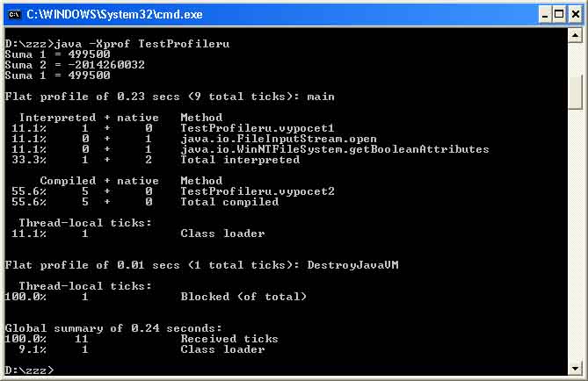Click the 'Received ticks' global summary row
This screenshot has height=381, width=588.
point(229,338)
